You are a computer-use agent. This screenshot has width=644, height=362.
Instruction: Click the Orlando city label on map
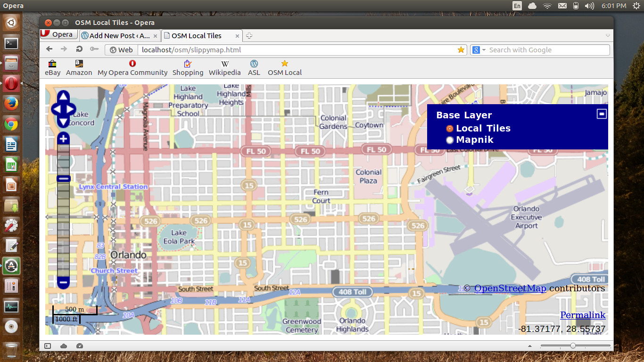[x=128, y=255]
